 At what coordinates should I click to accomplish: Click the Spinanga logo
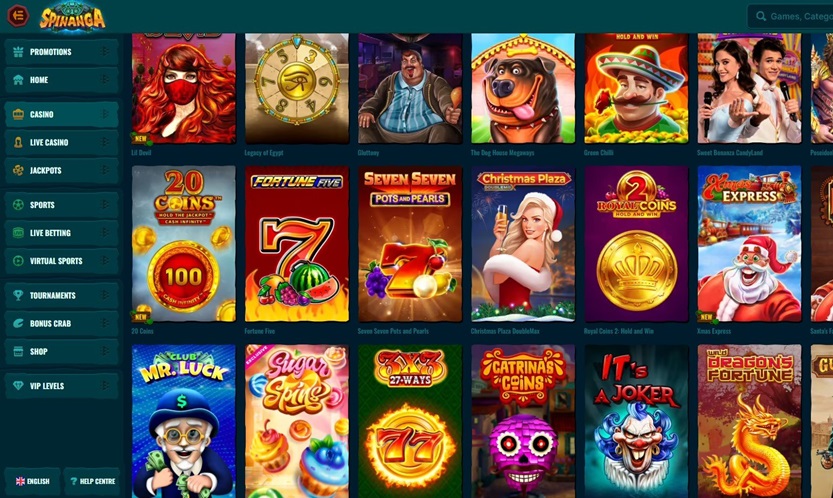pos(72,18)
